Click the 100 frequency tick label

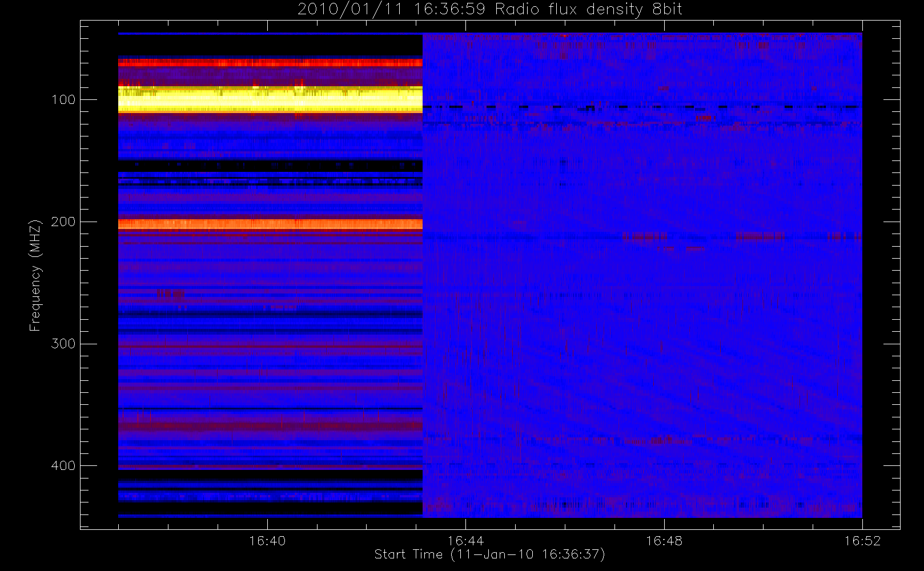tap(63, 100)
